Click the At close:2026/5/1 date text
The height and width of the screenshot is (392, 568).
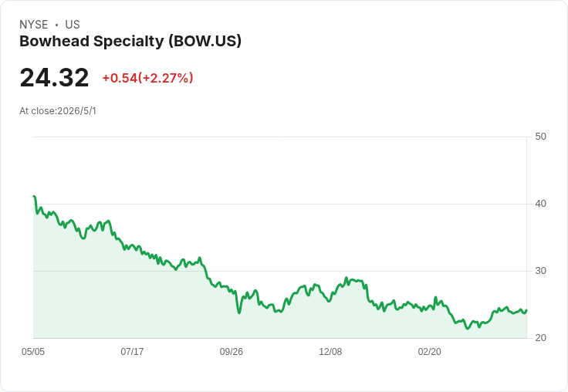(58, 111)
